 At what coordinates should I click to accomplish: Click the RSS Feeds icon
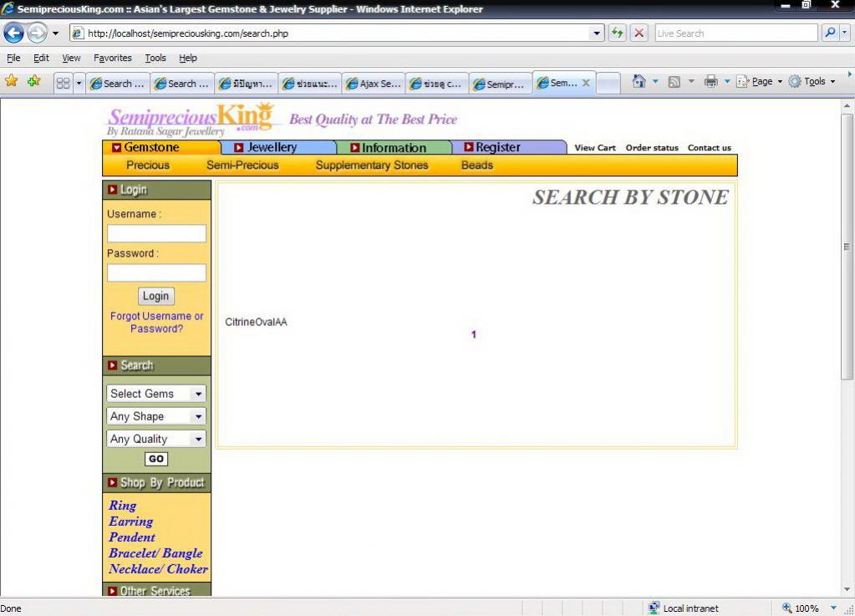[674, 82]
